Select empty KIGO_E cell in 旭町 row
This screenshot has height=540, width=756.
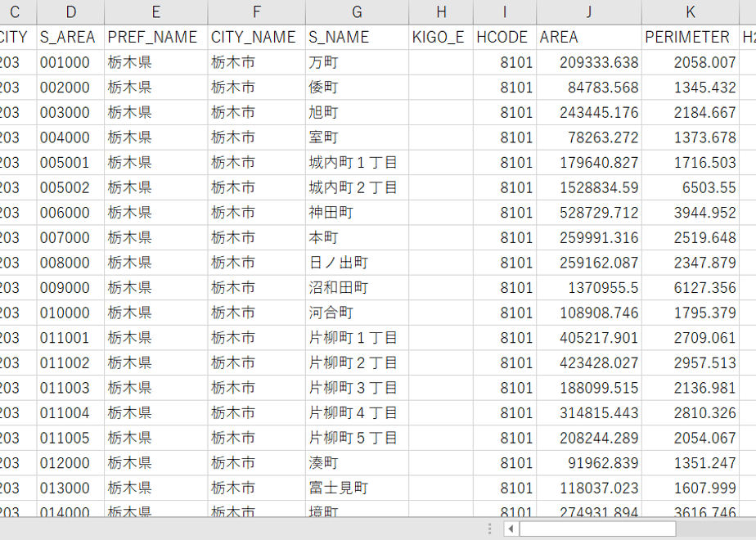pos(441,112)
